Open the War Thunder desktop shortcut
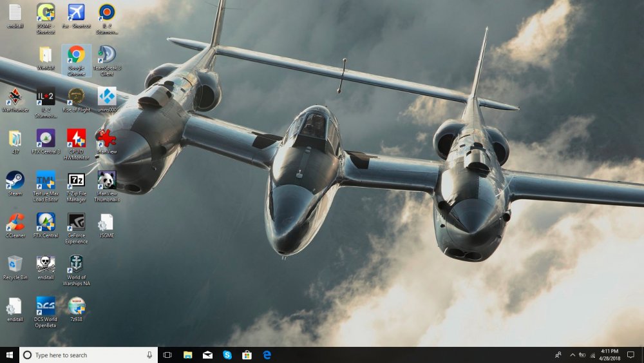Viewport: 644px width, 363px height. pyautogui.click(x=14, y=97)
